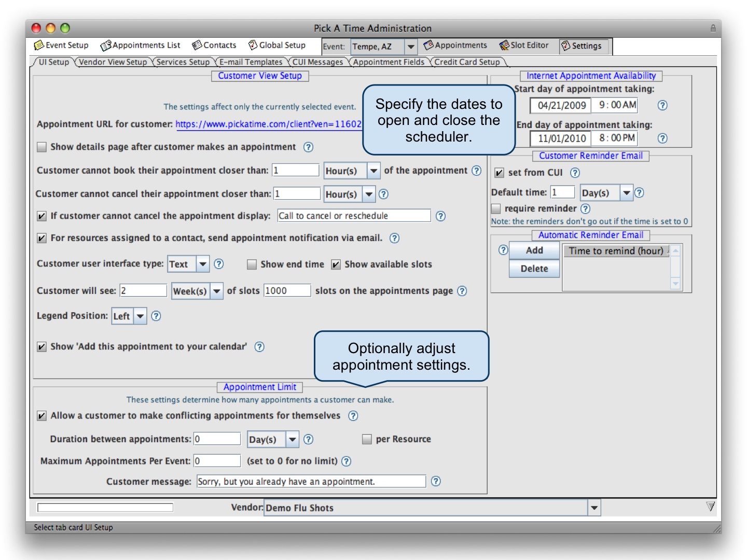Open help for cancel appointment closer than
This screenshot has height=560, width=747.
[383, 194]
